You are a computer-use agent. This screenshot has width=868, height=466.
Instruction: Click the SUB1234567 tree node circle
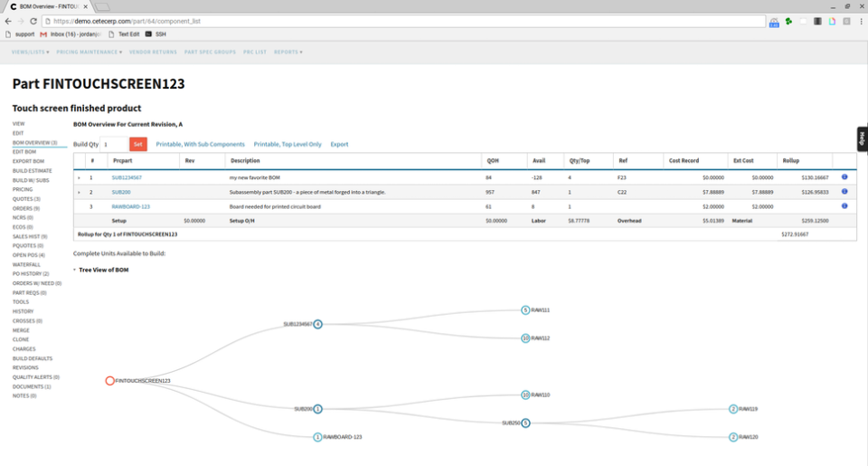pos(317,324)
